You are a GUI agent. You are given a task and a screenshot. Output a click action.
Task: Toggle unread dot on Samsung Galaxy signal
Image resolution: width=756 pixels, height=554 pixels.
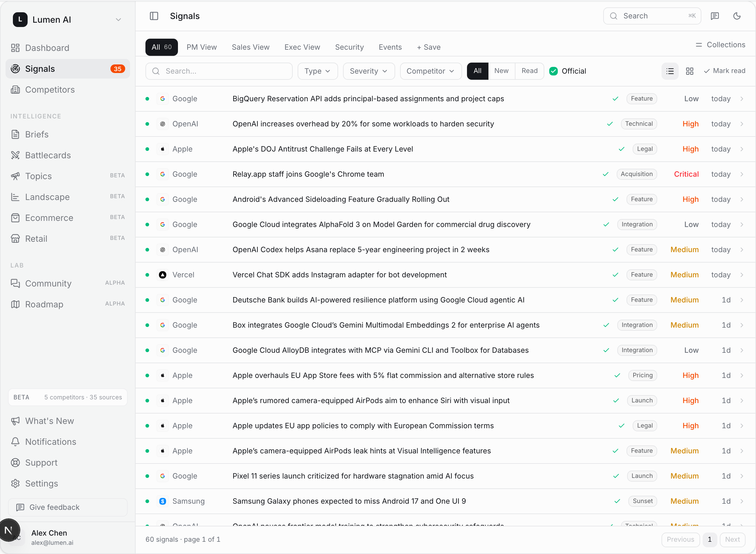(x=147, y=501)
